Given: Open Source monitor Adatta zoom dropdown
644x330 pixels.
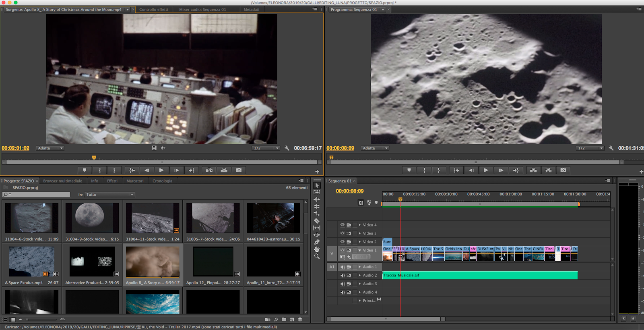Looking at the screenshot, I should click(x=50, y=148).
